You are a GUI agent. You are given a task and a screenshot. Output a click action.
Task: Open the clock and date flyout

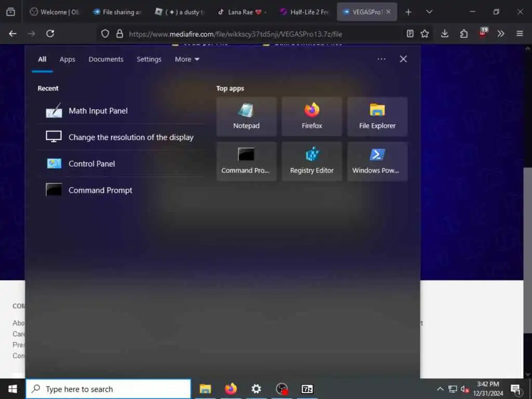[x=488, y=389]
